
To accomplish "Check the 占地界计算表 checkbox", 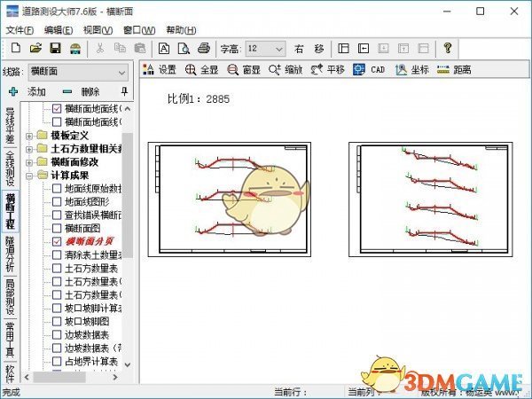I will [x=57, y=362].
